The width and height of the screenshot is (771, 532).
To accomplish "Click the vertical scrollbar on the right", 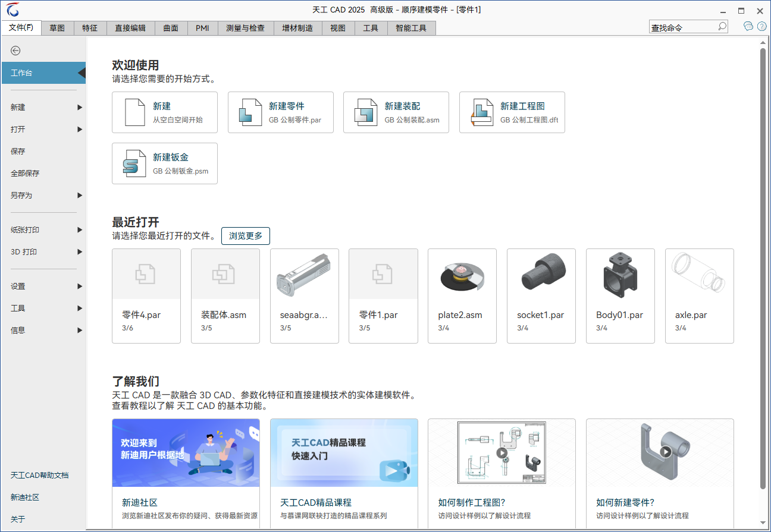I will (x=763, y=268).
